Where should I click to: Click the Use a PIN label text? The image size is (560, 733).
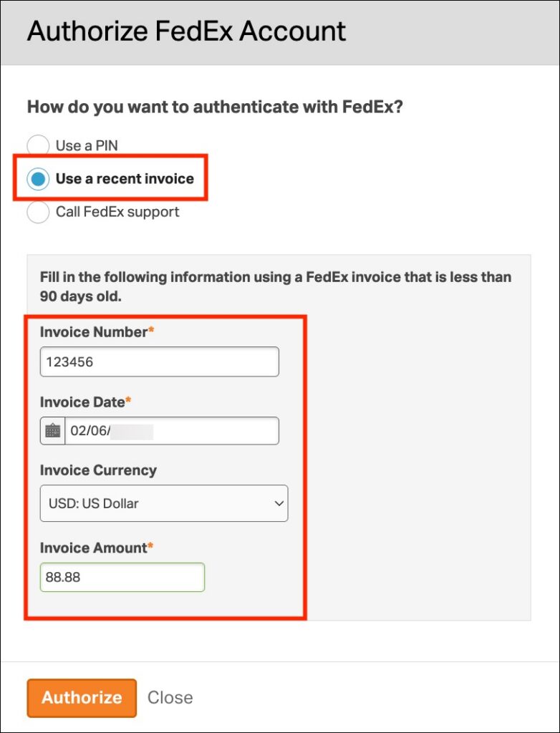tap(87, 146)
